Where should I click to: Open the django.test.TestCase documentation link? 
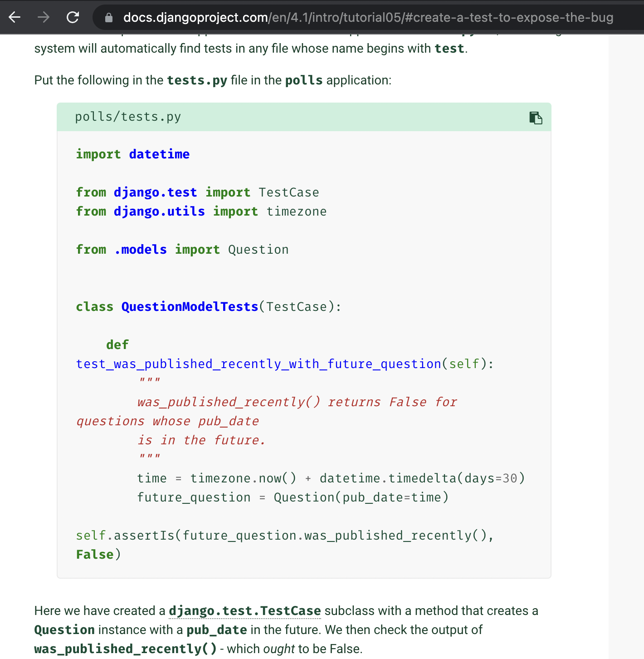point(245,611)
